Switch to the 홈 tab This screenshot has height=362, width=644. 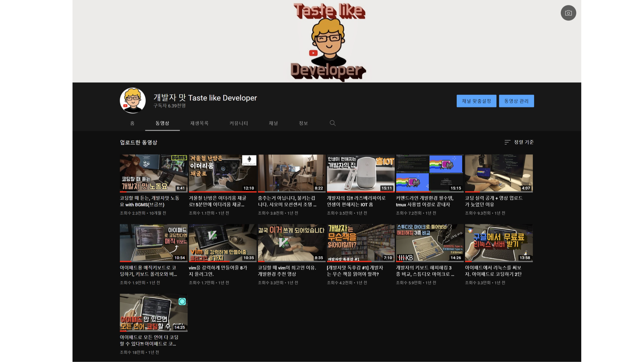132,123
